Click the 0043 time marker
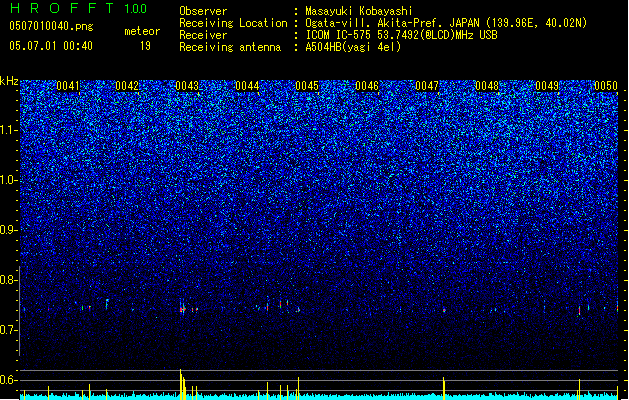The image size is (629, 400). pos(187,86)
